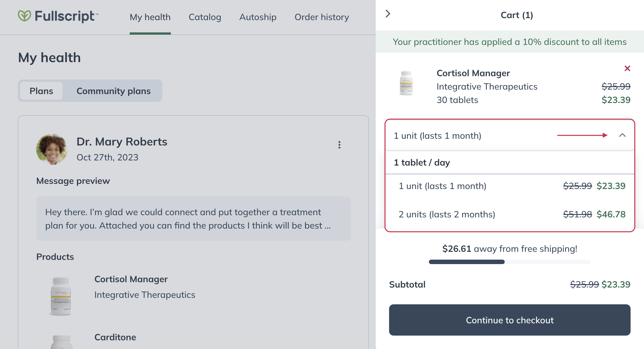Click Dr. Mary Roberts profile photo
This screenshot has width=644, height=349.
[52, 149]
